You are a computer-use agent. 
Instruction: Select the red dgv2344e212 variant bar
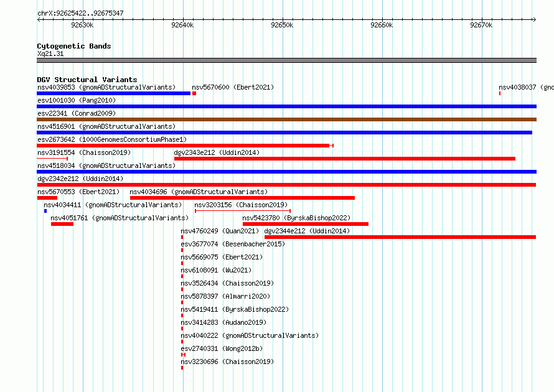pyautogui.click(x=400, y=237)
